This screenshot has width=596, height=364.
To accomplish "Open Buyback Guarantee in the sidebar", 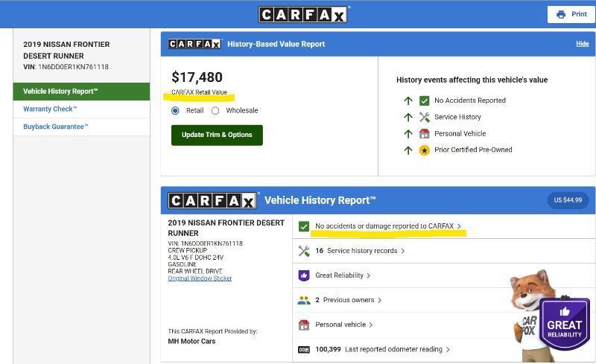I will tap(56, 127).
